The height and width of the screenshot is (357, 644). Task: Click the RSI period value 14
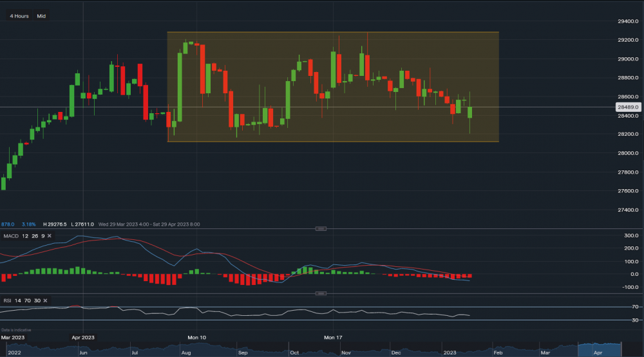point(17,300)
